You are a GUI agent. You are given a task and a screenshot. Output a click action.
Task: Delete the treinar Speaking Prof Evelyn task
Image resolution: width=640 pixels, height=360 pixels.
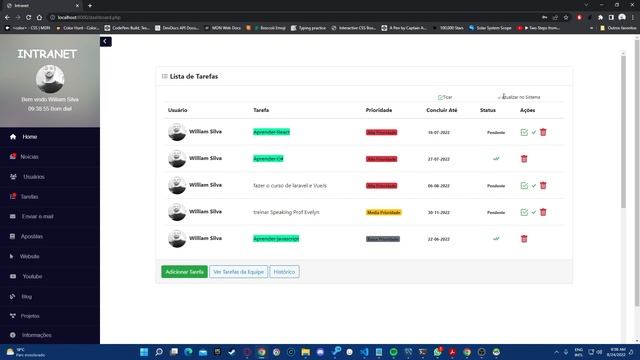click(543, 212)
